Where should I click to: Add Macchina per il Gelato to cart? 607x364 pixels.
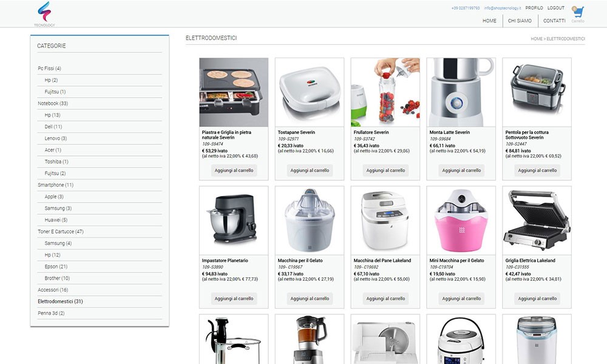tap(310, 298)
